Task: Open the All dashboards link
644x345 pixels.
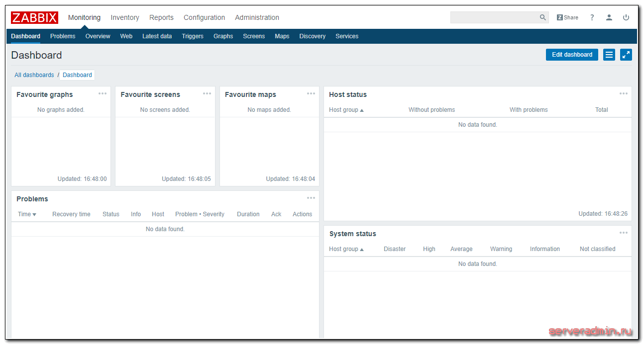Action: coord(34,75)
